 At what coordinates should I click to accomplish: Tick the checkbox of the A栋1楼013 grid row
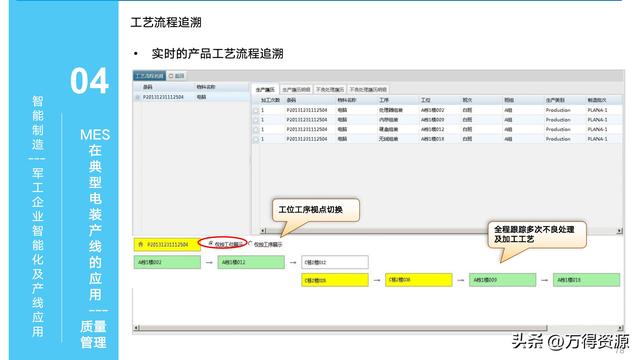coord(256,139)
